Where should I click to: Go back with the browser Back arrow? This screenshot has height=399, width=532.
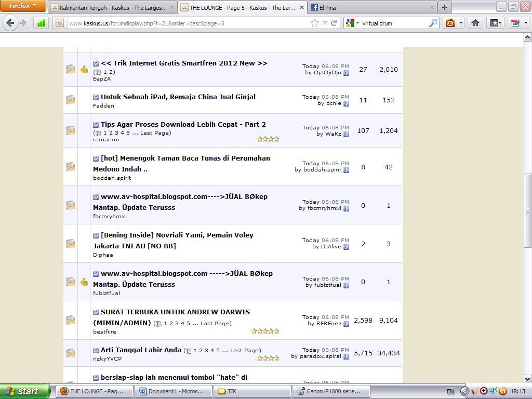(x=10, y=23)
